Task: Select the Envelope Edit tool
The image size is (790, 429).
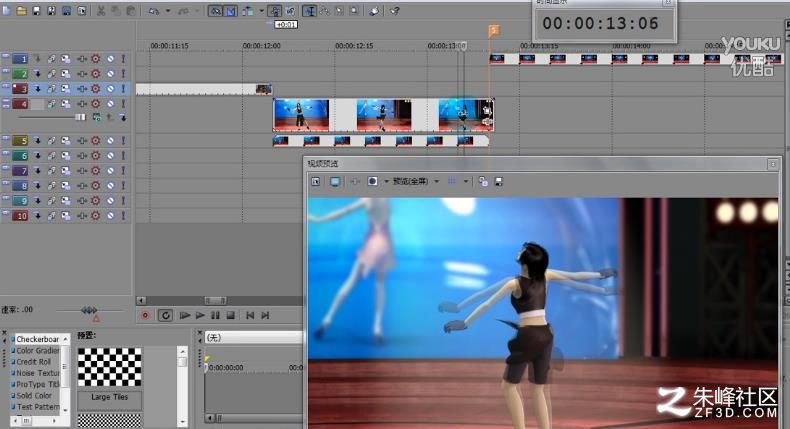Action: tap(324, 11)
